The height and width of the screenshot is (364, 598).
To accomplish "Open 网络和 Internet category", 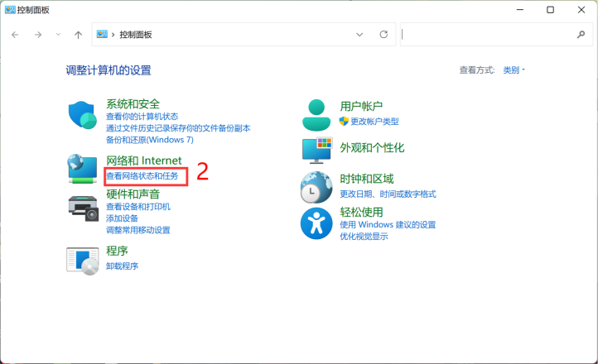I will (x=144, y=160).
